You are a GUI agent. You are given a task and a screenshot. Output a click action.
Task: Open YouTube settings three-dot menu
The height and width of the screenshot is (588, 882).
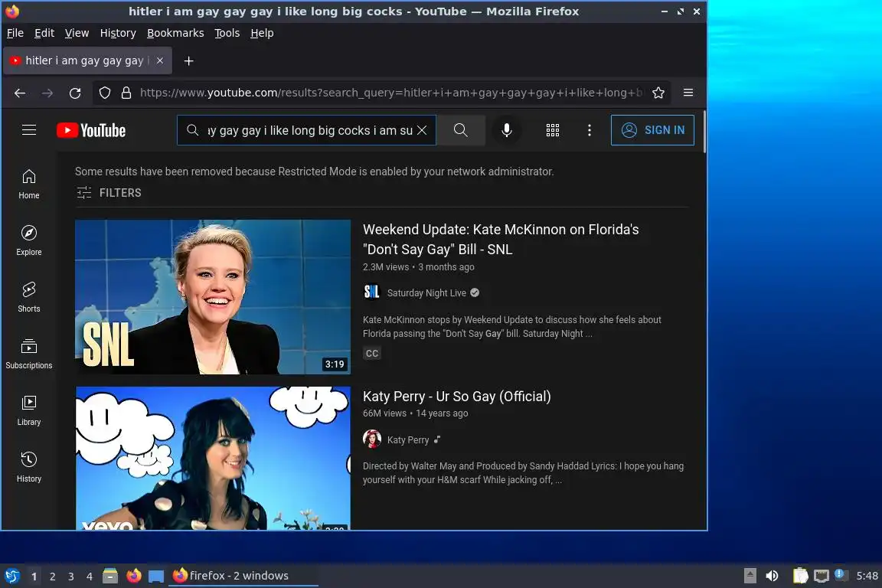[x=589, y=130]
